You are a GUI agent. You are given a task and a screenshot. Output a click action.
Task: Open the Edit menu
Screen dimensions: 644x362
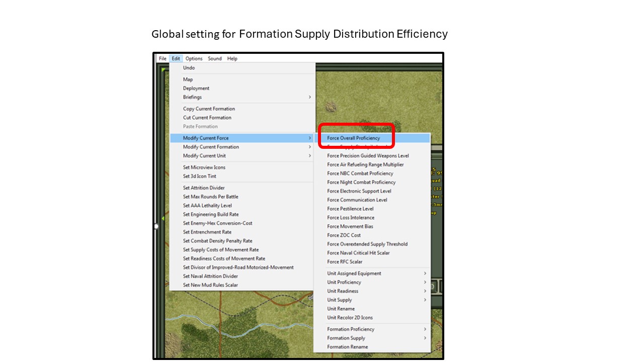[176, 59]
